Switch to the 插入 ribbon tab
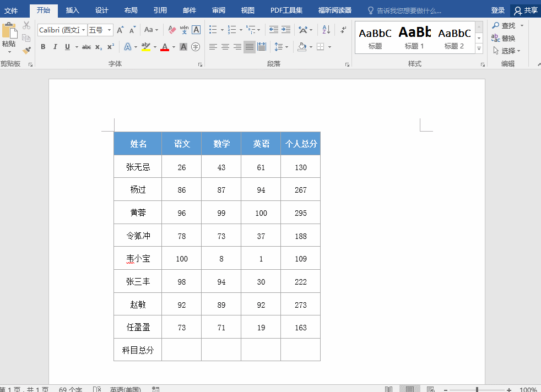This screenshot has width=541, height=392. point(73,10)
